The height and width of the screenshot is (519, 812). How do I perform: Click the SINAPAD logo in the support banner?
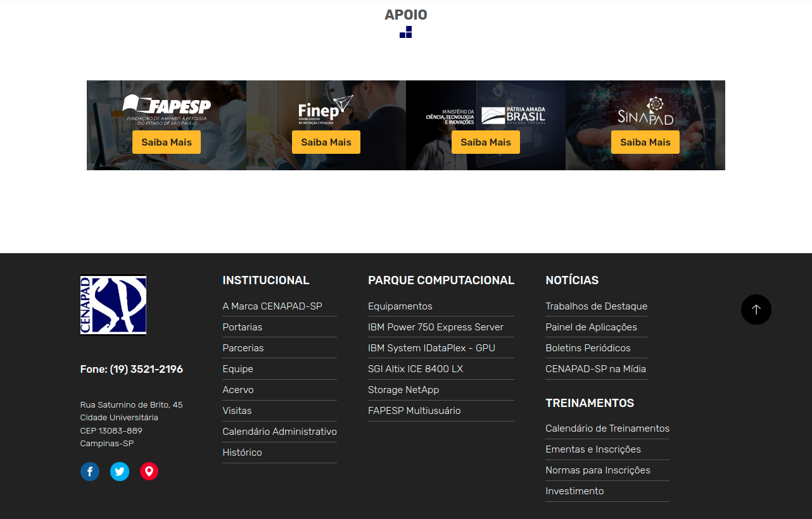point(645,111)
